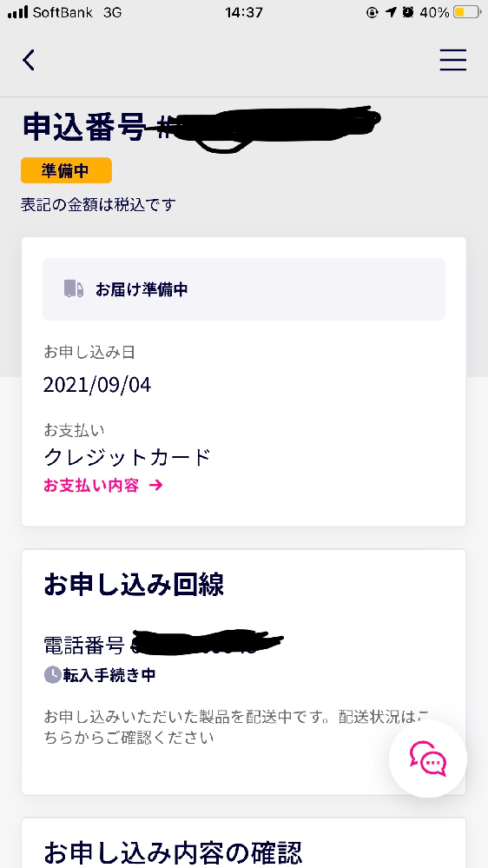
Task: Tap the alarm clock status icon
Action: click(x=408, y=12)
